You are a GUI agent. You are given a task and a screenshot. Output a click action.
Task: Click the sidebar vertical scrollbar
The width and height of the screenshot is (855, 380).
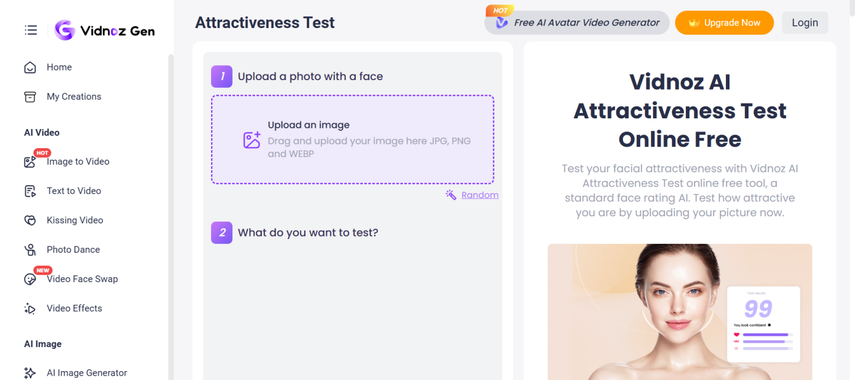point(171,217)
